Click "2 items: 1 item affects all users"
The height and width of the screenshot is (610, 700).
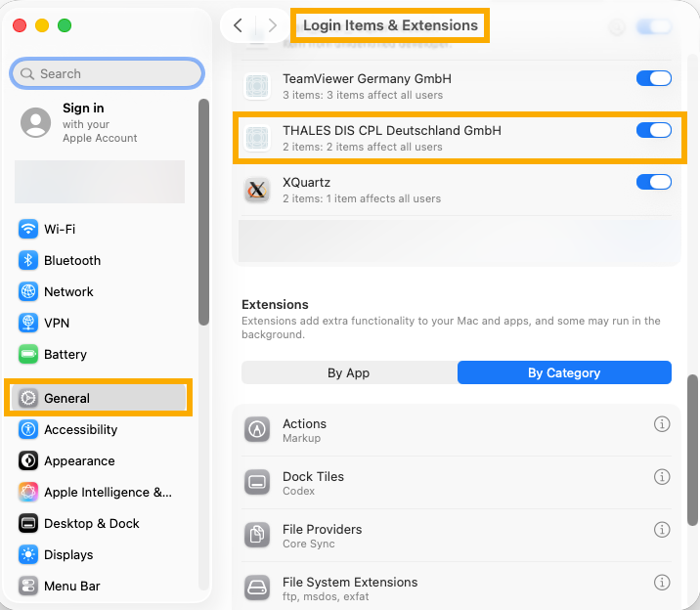[x=362, y=198]
